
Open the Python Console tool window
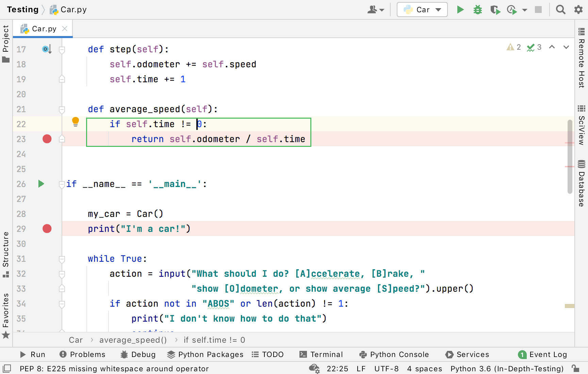click(x=394, y=354)
